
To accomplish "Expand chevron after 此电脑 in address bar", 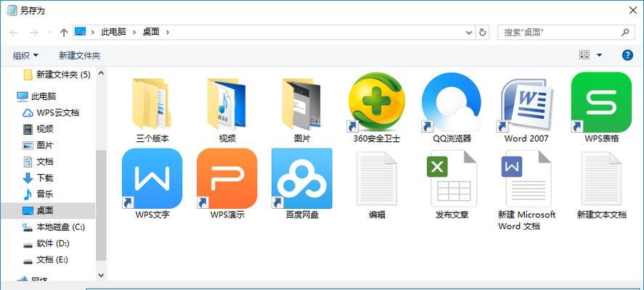I will tap(134, 32).
